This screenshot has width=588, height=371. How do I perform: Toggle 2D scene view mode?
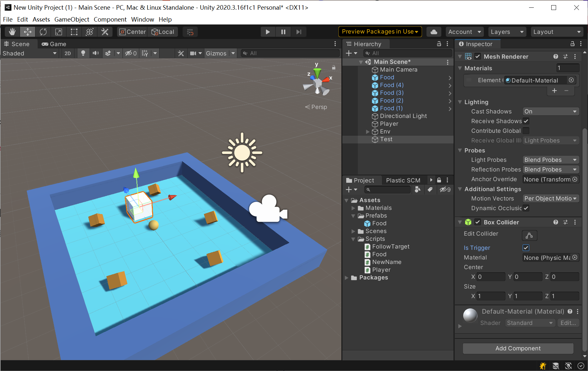pos(68,53)
